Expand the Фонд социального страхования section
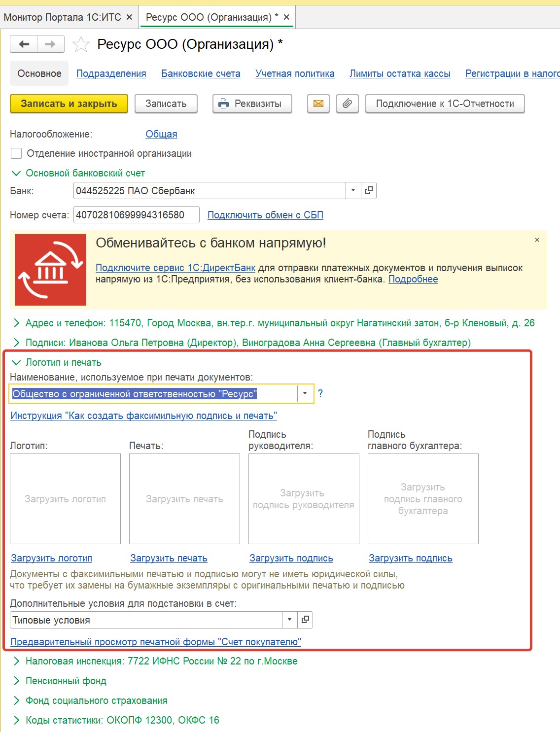This screenshot has height=732, width=560. tap(16, 700)
